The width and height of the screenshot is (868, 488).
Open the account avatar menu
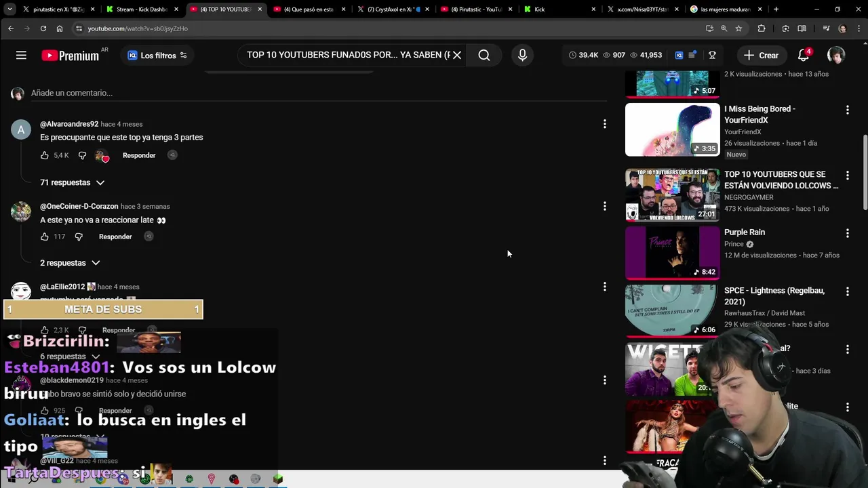836,56
